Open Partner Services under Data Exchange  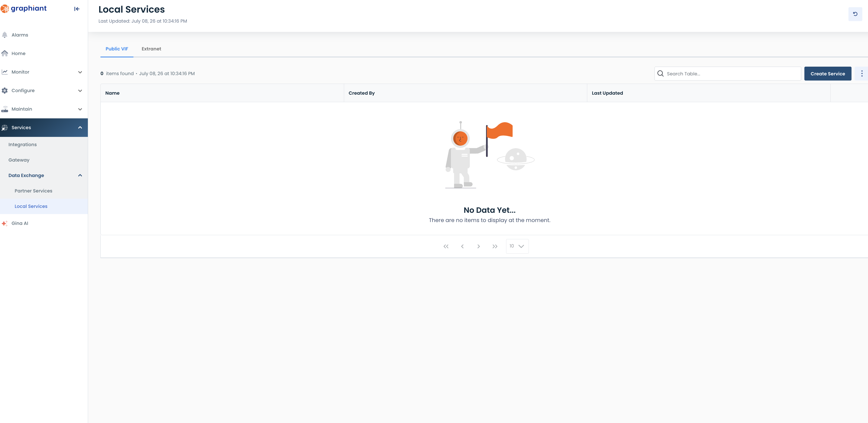(x=44, y=191)
